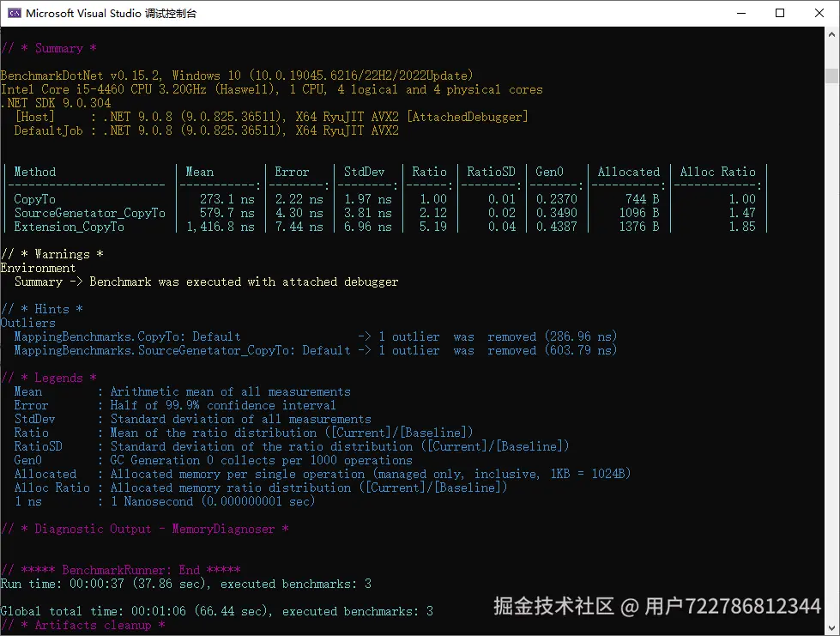
Task: Click the 'Alloc Ratio' column header
Action: click(x=718, y=172)
